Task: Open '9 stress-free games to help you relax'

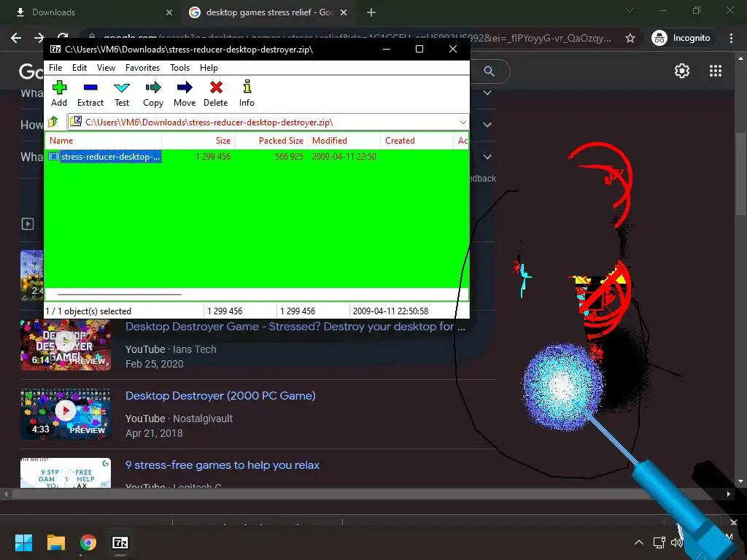Action: click(x=222, y=465)
